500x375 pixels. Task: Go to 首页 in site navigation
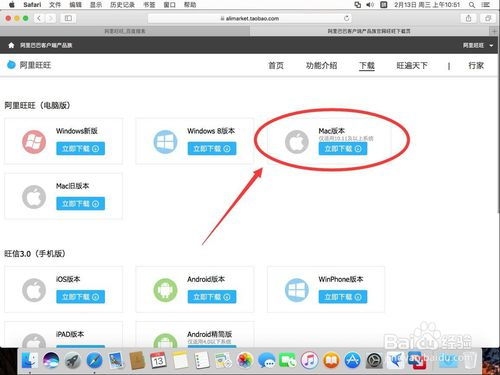(x=276, y=65)
